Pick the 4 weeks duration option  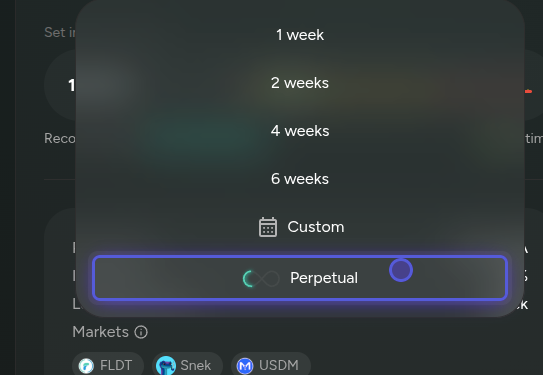pos(300,131)
